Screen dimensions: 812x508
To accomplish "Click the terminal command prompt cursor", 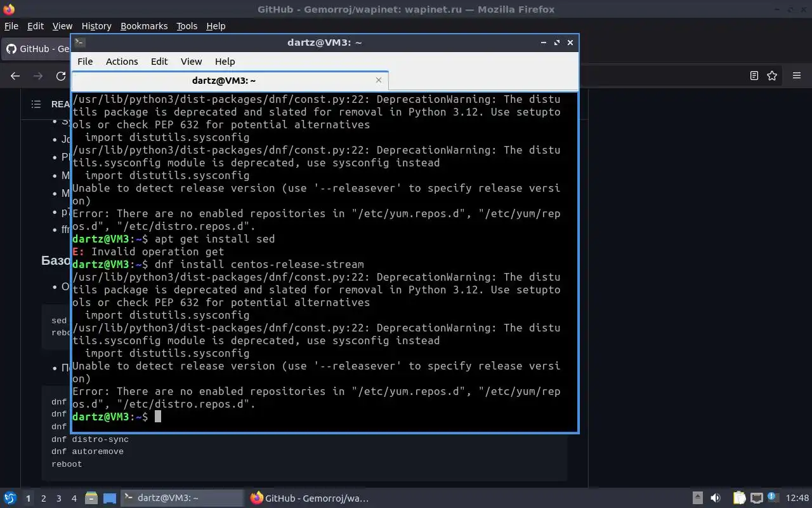I will point(158,417).
